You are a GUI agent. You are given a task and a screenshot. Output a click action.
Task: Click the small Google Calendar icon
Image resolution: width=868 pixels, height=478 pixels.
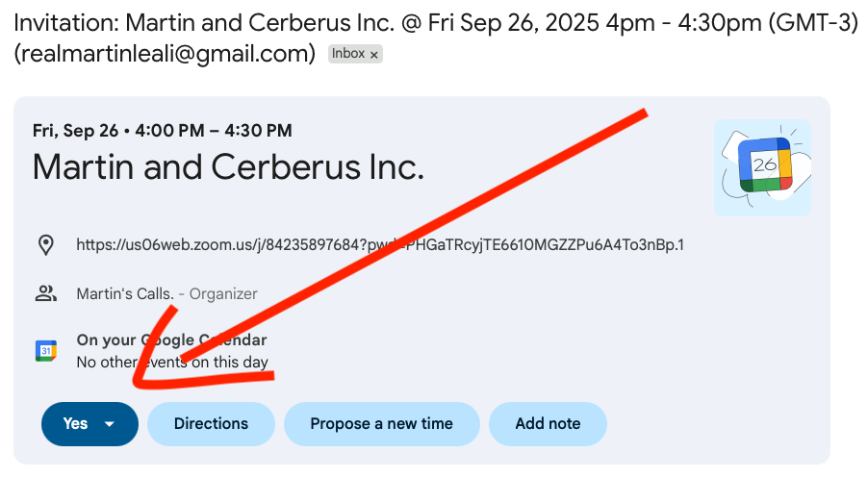pos(45,351)
